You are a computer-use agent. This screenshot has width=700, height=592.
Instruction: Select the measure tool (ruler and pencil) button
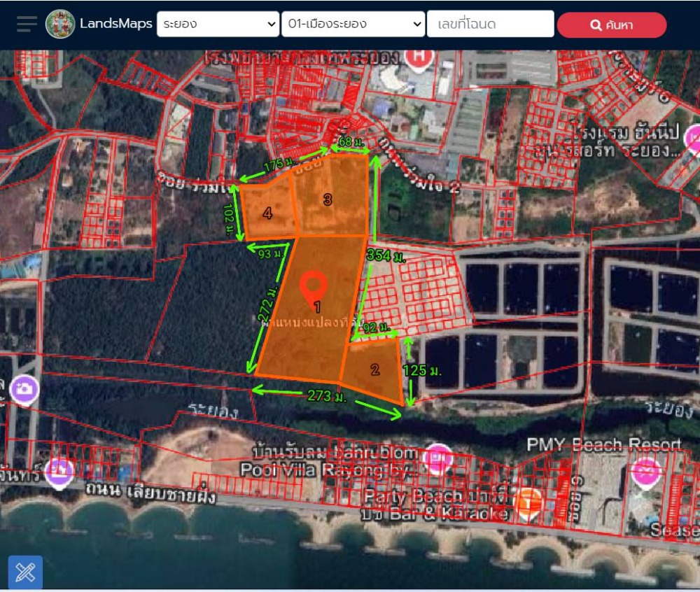point(25,572)
